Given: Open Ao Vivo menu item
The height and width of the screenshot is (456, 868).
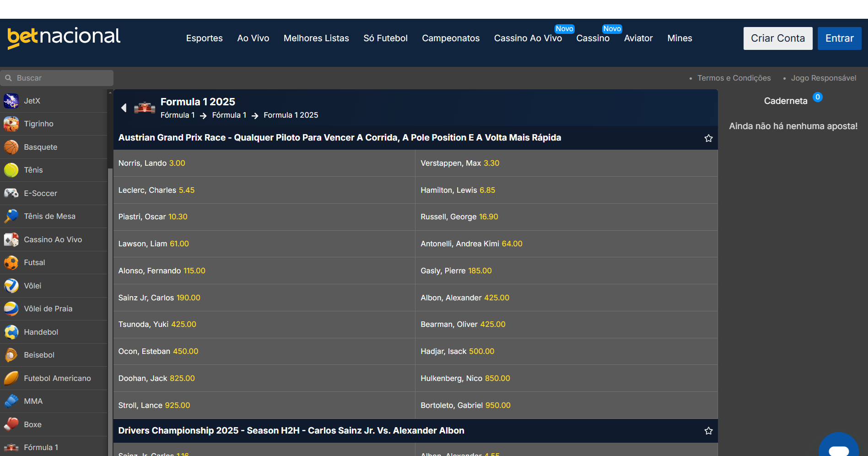Looking at the screenshot, I should (x=253, y=38).
